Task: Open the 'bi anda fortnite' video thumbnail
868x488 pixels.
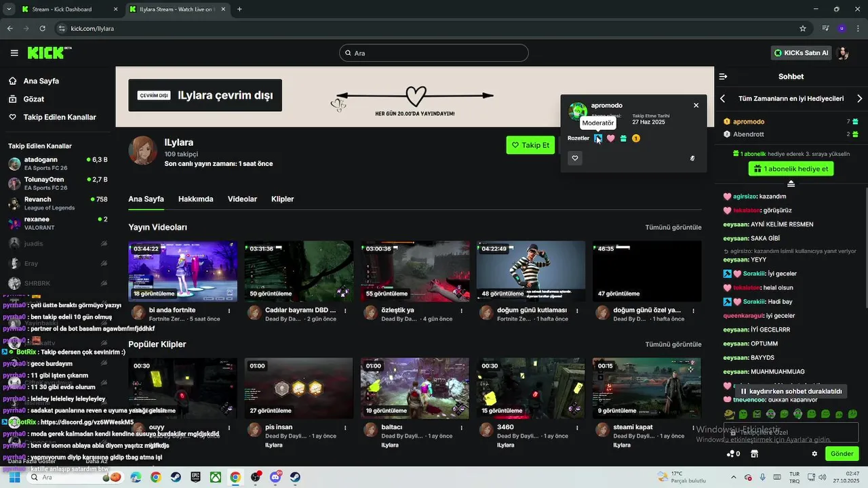Action: (x=183, y=271)
